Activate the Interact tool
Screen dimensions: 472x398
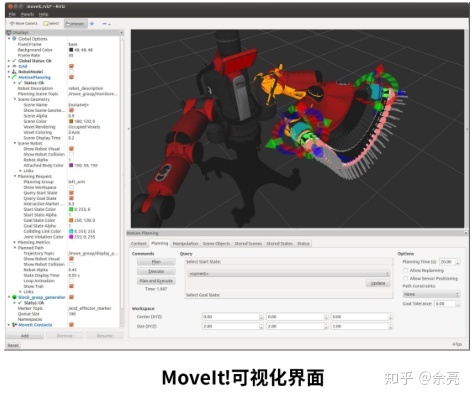(x=75, y=24)
